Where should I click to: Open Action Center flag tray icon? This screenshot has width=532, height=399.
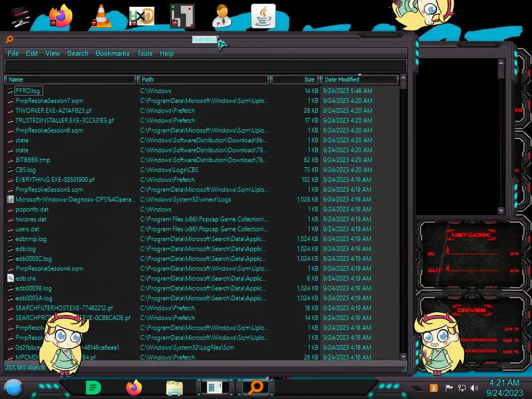(x=449, y=388)
